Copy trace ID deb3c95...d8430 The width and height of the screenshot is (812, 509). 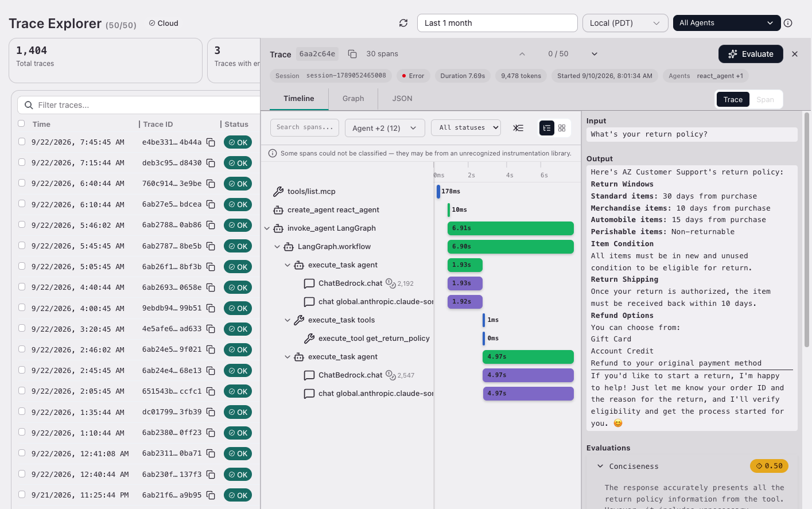pyautogui.click(x=211, y=163)
